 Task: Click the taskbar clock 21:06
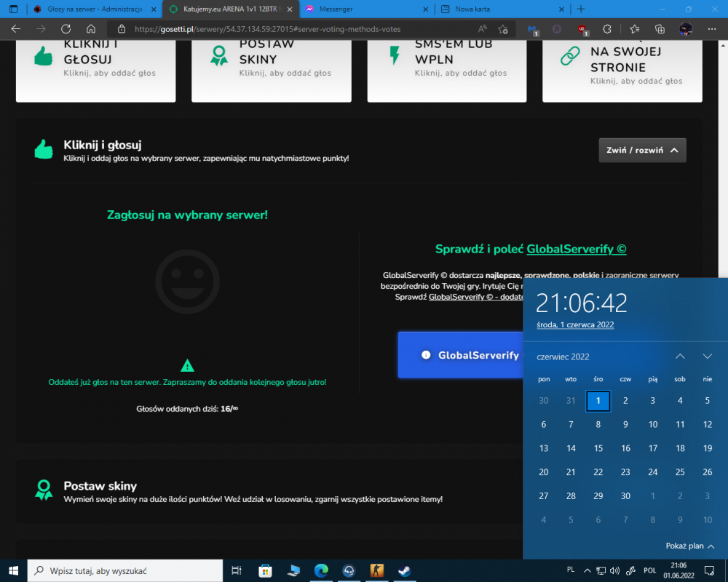[x=678, y=570]
